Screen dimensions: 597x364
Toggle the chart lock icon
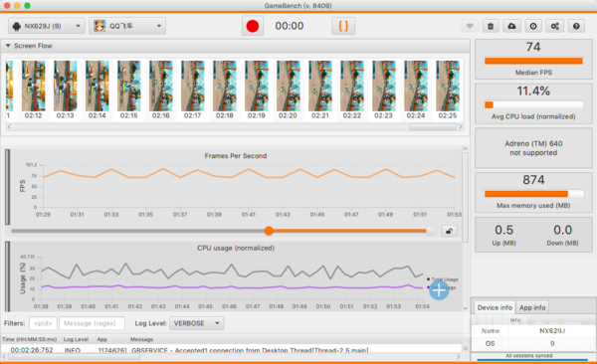click(450, 231)
